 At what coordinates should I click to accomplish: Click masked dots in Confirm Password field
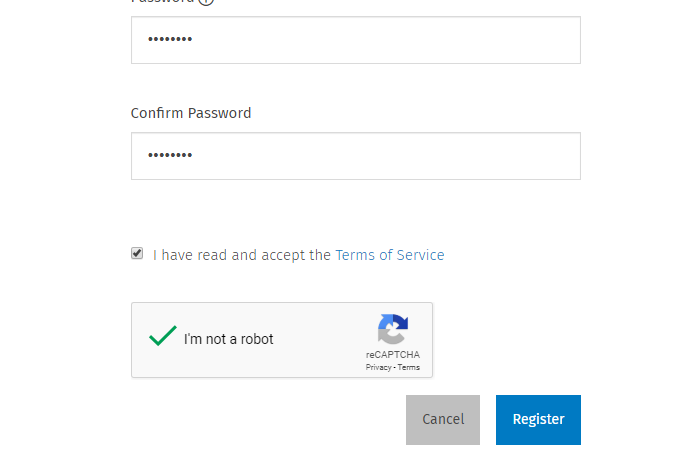170,155
